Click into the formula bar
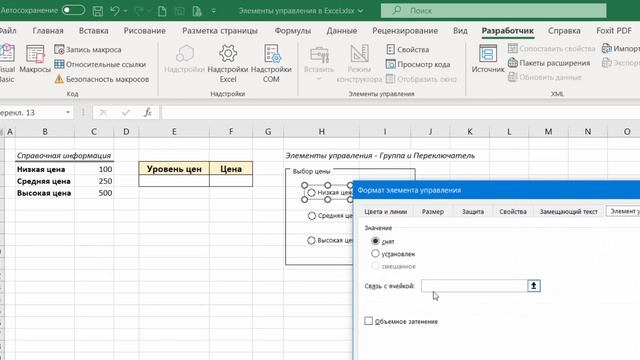 pyautogui.click(x=400, y=112)
